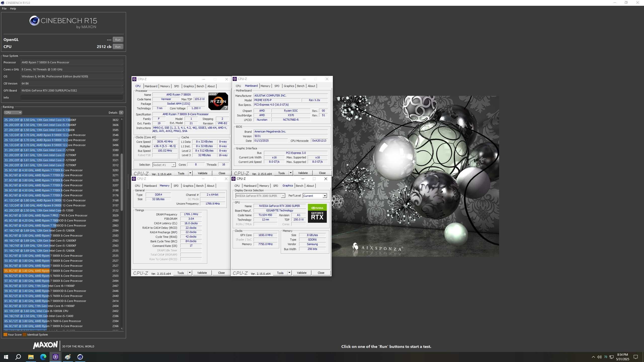Switch to CPU-Z taskbar icon
This screenshot has width=644, height=362.
(x=55, y=357)
